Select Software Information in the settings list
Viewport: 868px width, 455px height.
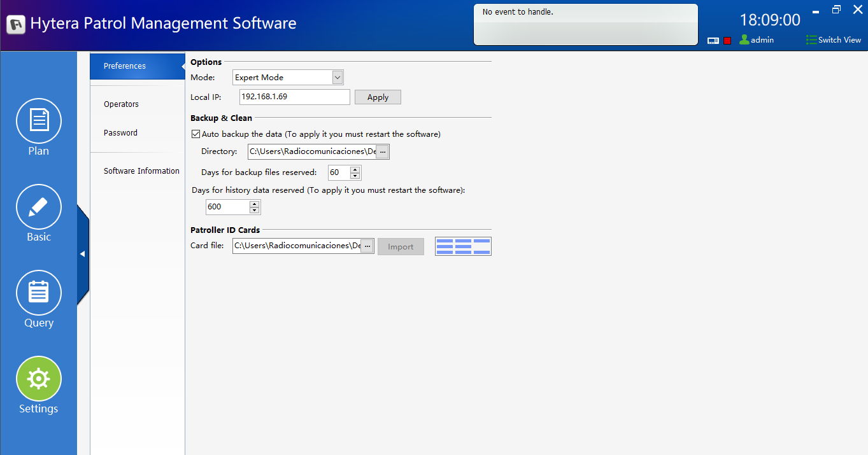pos(141,171)
